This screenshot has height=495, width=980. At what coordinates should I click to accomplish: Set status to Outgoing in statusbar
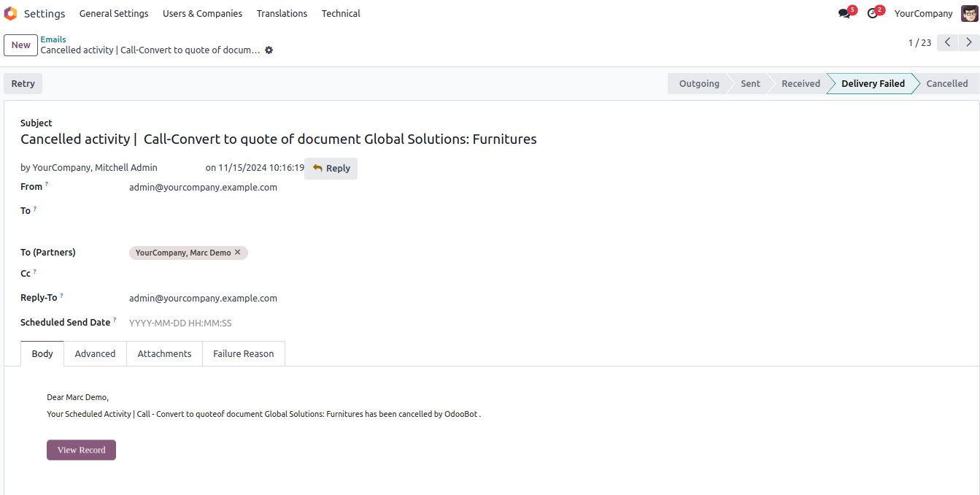tap(698, 83)
